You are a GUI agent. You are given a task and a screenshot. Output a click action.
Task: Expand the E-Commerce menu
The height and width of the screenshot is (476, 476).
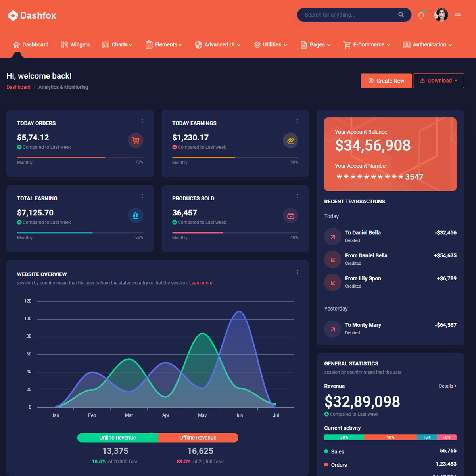point(367,45)
